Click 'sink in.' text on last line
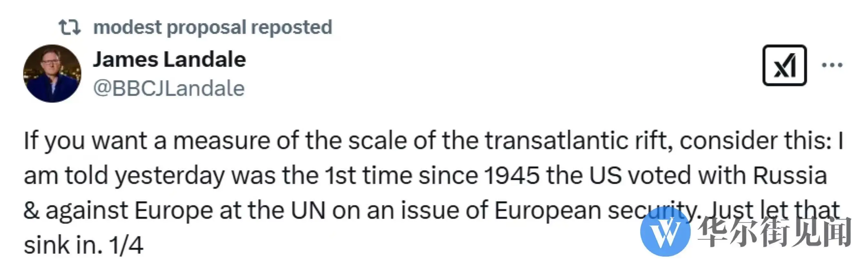The image size is (868, 273). 63,245
